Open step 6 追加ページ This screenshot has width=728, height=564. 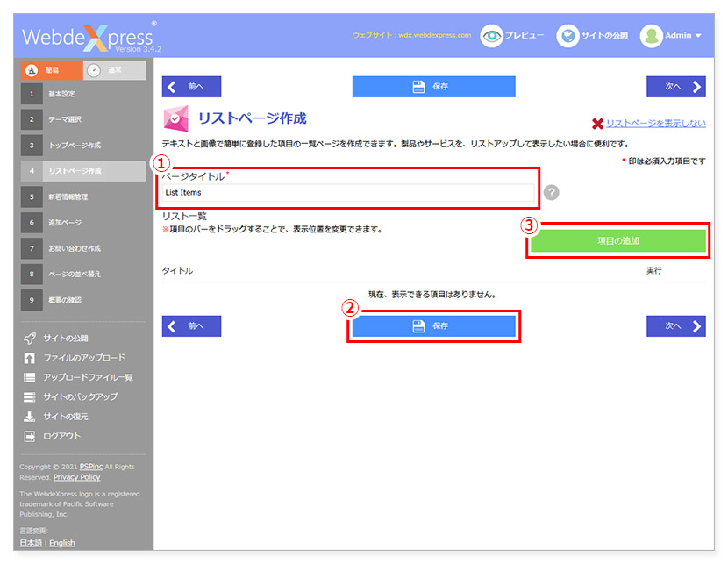coord(83,222)
